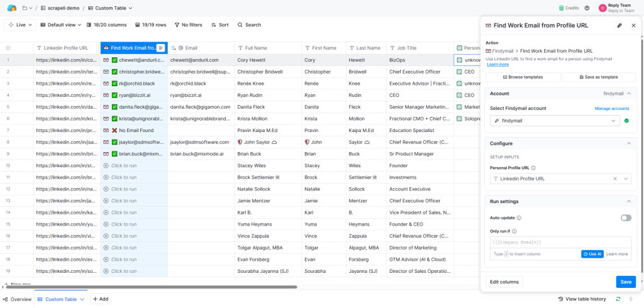The width and height of the screenshot is (644, 308).
Task: Click the green account status indicator
Action: [626, 121]
